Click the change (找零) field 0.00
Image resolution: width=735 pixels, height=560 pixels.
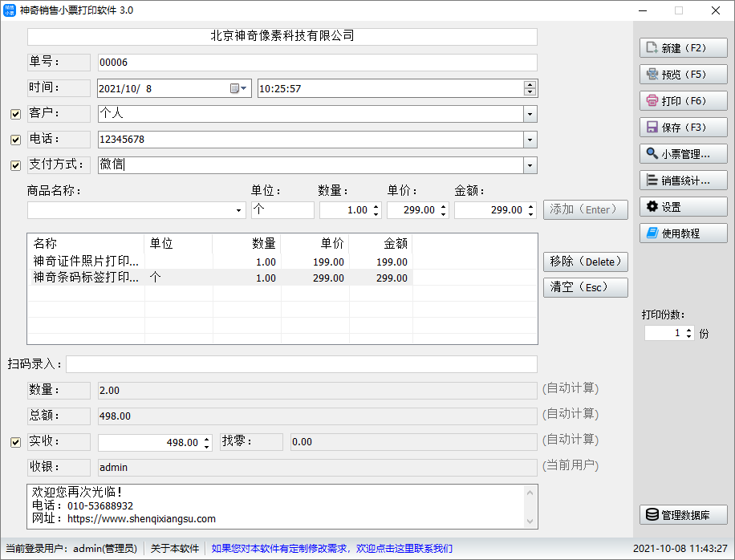tap(413, 442)
